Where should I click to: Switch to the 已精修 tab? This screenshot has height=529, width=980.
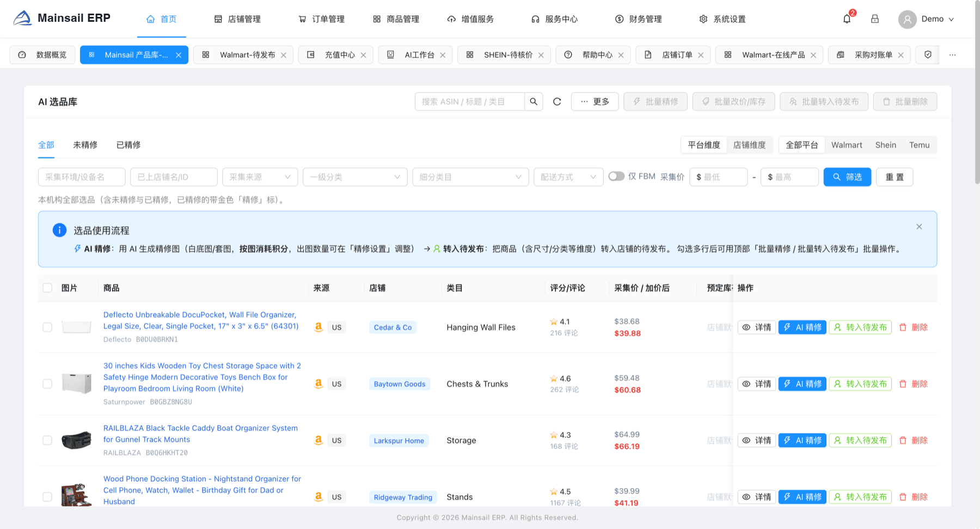click(128, 145)
